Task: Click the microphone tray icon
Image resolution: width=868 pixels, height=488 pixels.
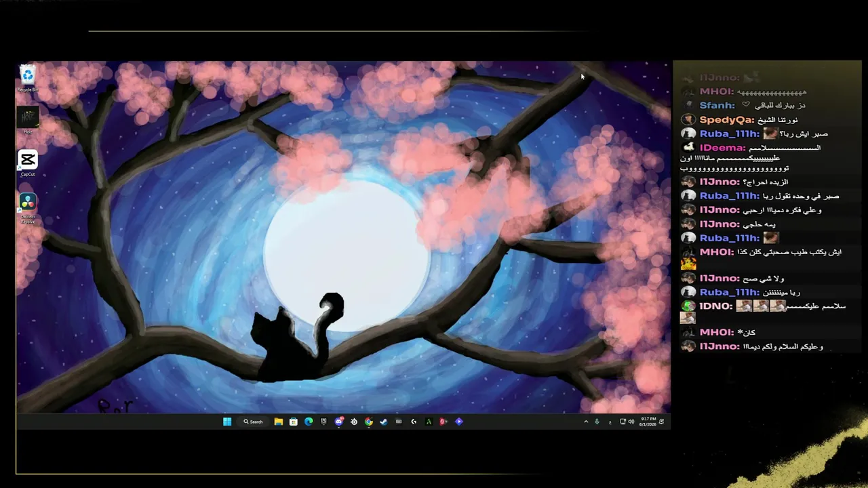Action: click(x=597, y=422)
